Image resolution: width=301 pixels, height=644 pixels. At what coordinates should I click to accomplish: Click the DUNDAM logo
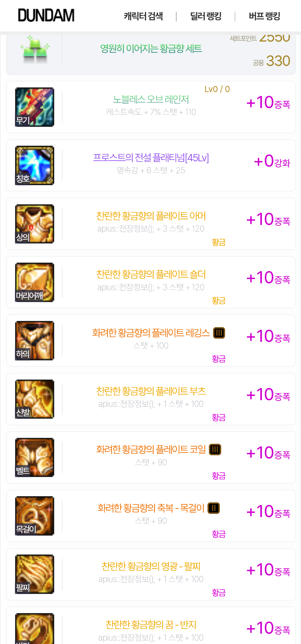click(46, 15)
